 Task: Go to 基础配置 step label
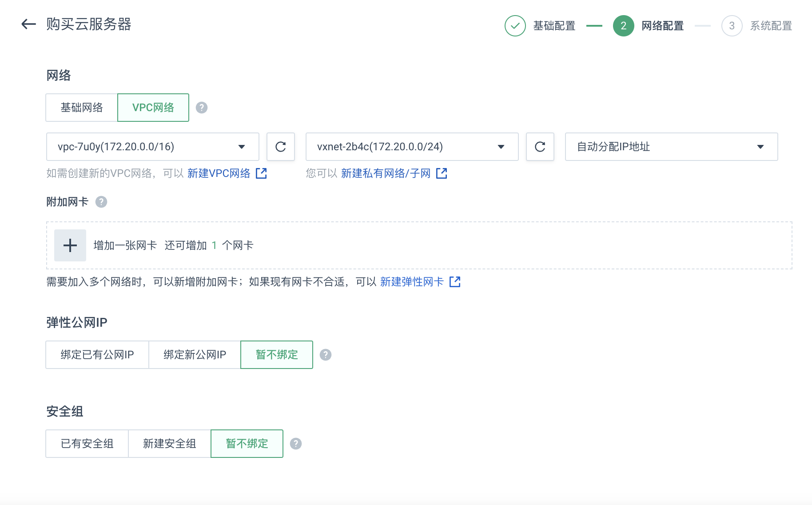point(554,26)
